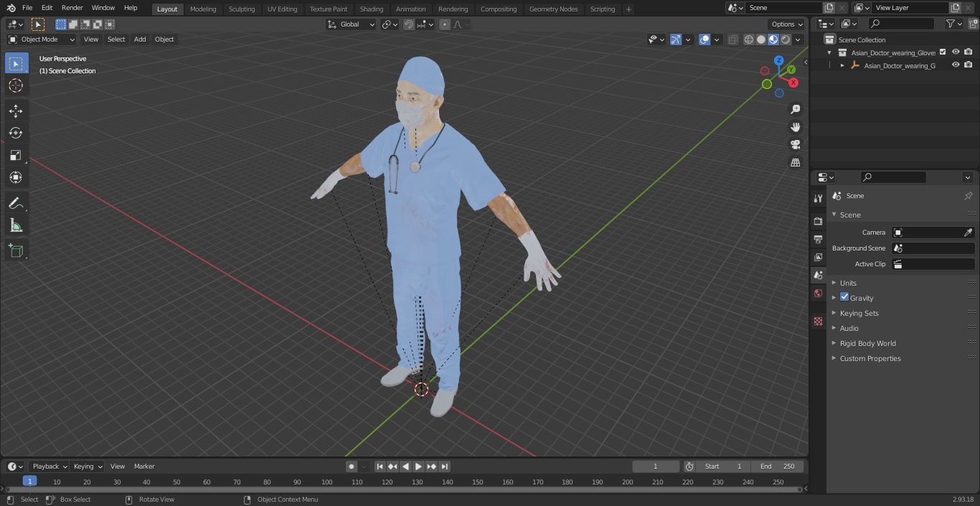Select the Rotate tool

click(x=16, y=133)
